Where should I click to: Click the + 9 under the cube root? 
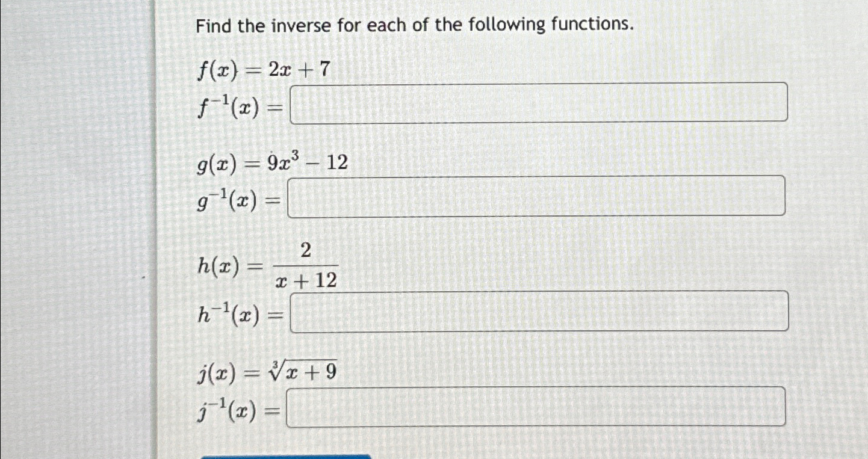tap(321, 372)
